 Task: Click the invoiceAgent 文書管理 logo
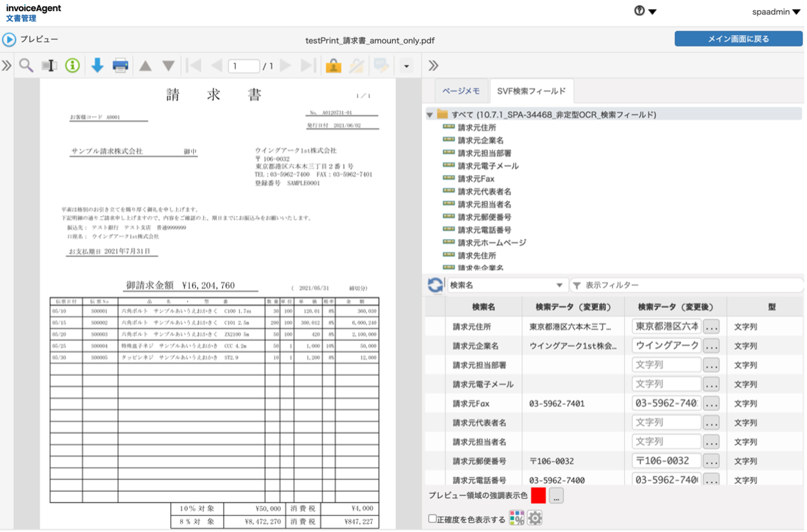(33, 13)
